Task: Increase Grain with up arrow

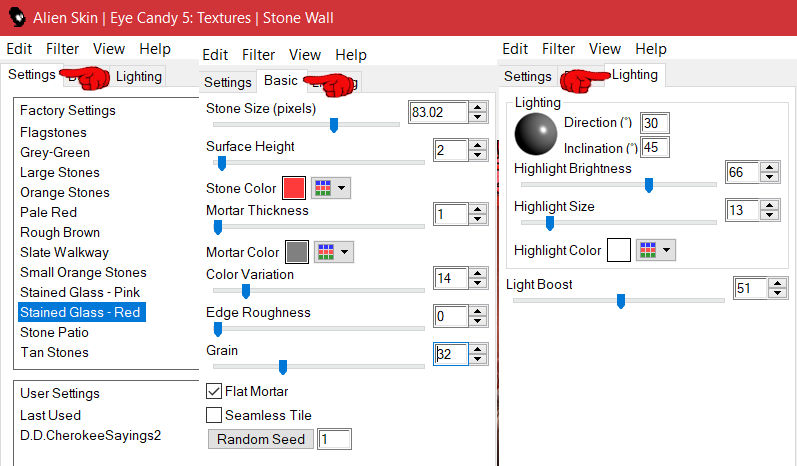Action: click(477, 350)
